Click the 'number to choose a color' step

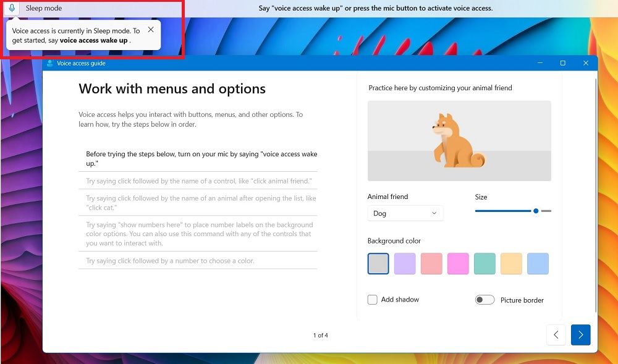pyautogui.click(x=171, y=261)
